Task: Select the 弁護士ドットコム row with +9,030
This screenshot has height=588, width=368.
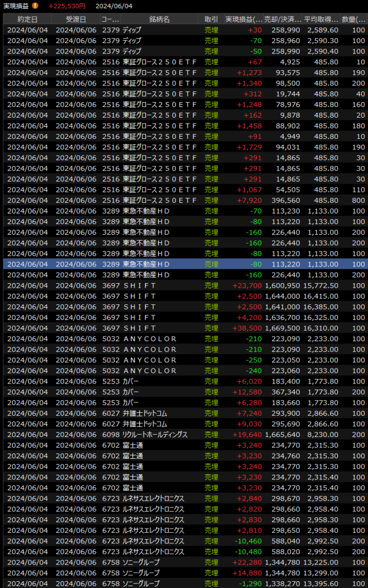Action: [x=184, y=424]
